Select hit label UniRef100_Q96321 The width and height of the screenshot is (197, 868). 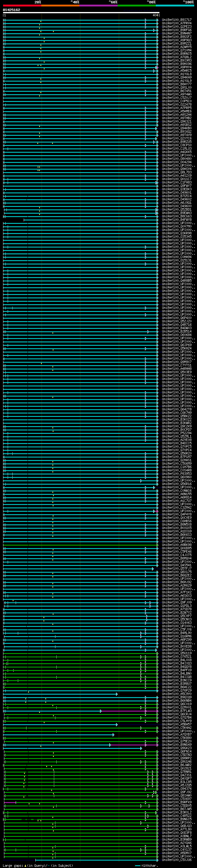click(177, 121)
